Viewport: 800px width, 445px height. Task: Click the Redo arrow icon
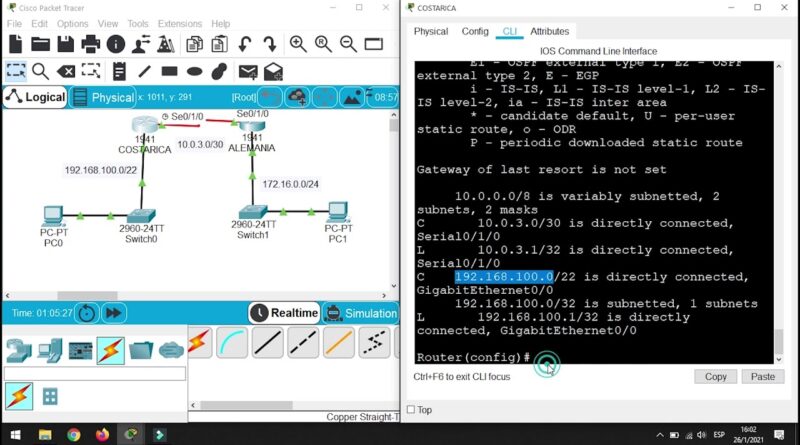coord(270,44)
